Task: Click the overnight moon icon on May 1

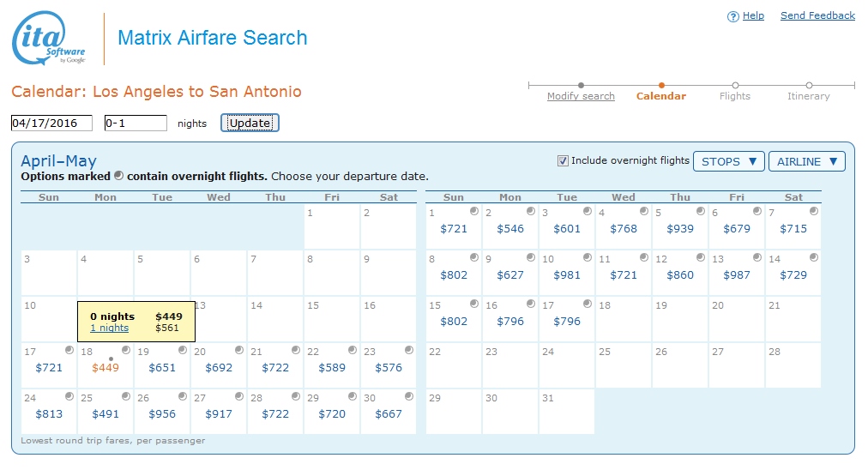Action: (x=474, y=211)
